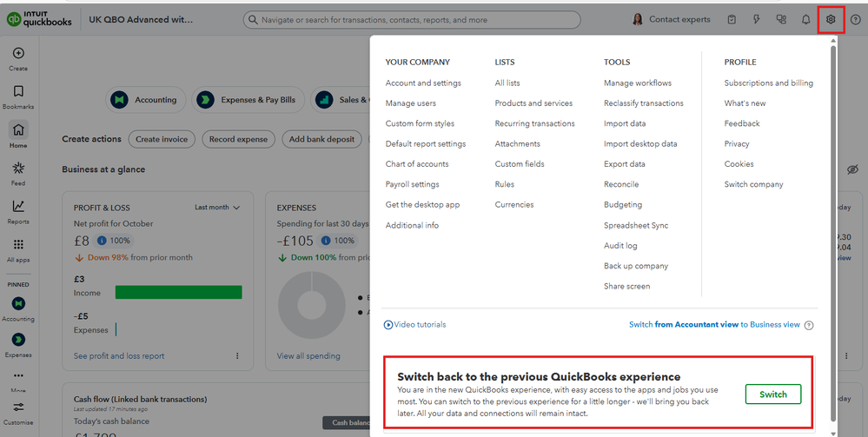Open Currencies list
This screenshot has height=437, width=868.
point(514,204)
